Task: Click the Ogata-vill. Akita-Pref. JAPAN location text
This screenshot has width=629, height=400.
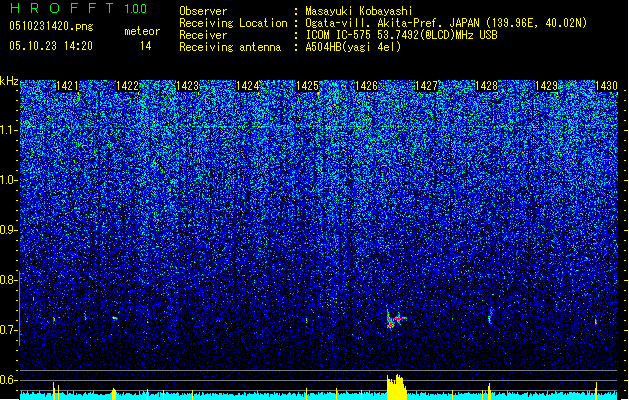Action: click(x=446, y=23)
